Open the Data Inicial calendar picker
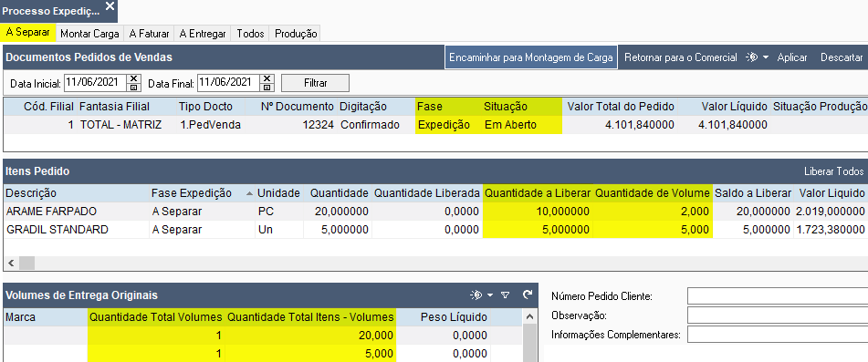 point(133,88)
